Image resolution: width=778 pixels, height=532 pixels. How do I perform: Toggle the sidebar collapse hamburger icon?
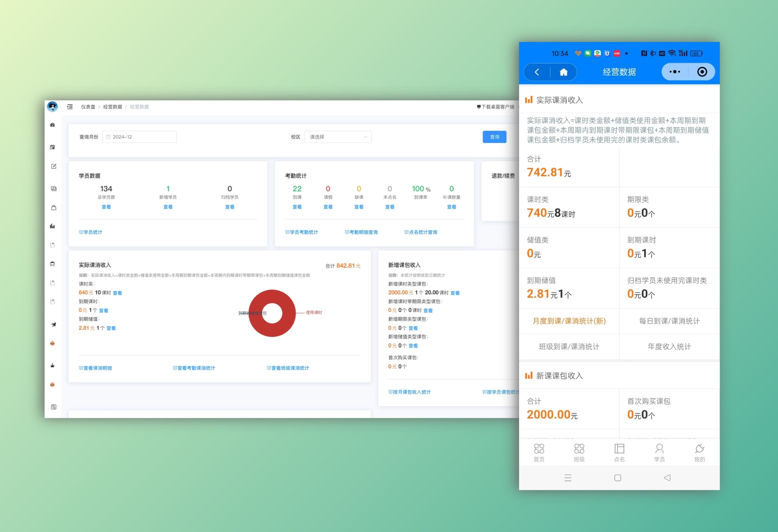pos(70,107)
